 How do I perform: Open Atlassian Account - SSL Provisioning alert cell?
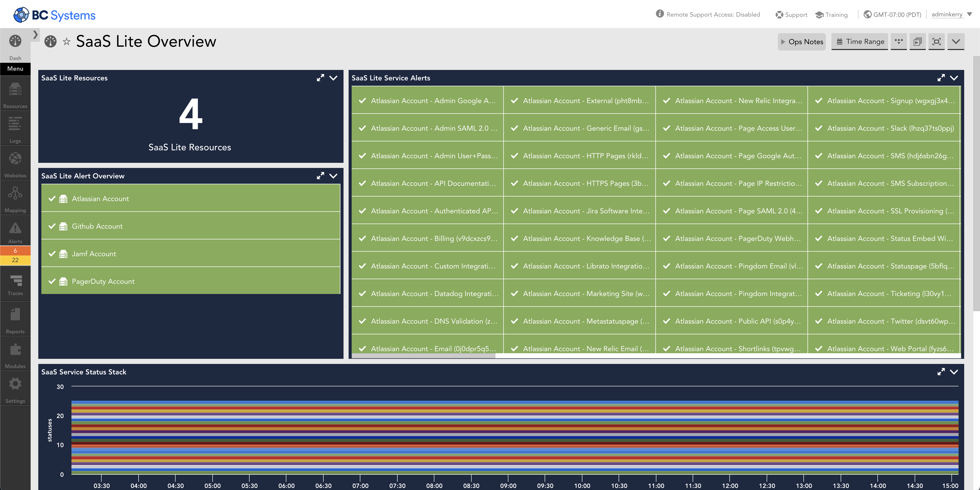[x=884, y=211]
